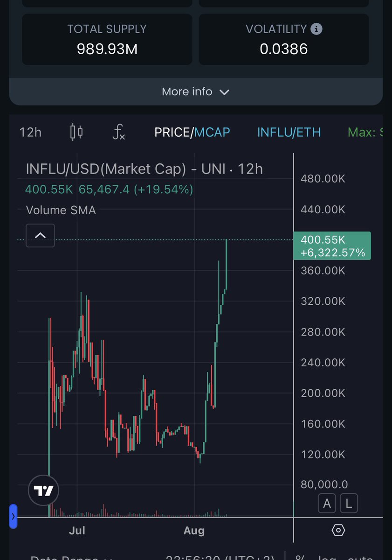Switch chart to MCAP view

(212, 133)
